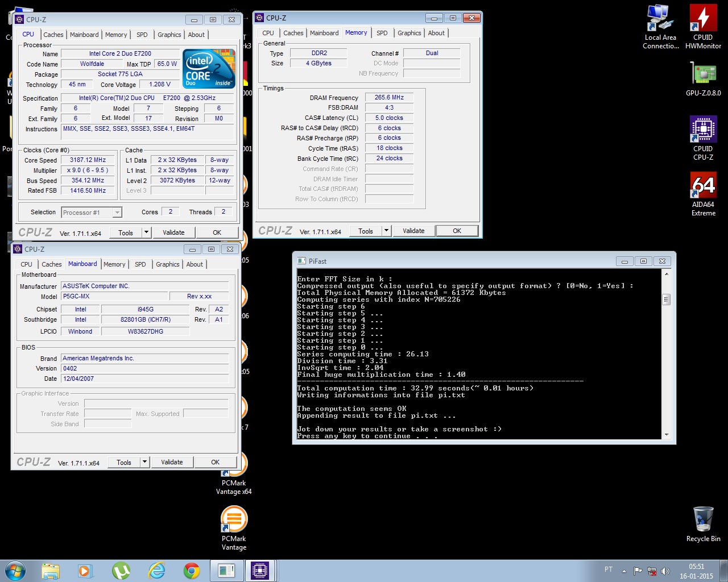Open Memory tab in the Mainboard CPU-Z window
728x582 pixels.
114,264
